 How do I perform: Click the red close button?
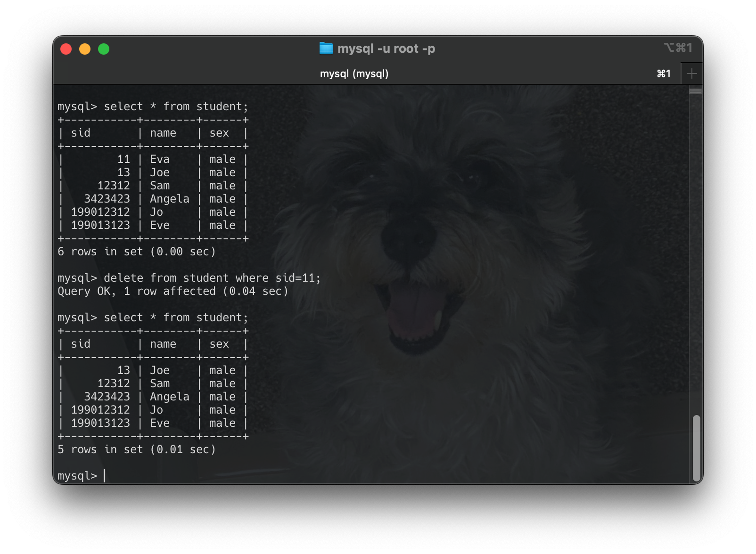[x=66, y=49]
